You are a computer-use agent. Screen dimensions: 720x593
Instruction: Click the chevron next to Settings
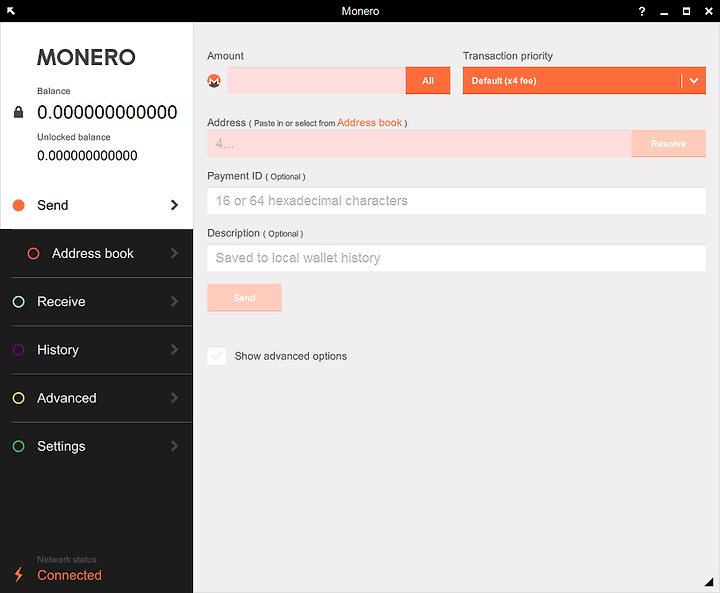(174, 446)
